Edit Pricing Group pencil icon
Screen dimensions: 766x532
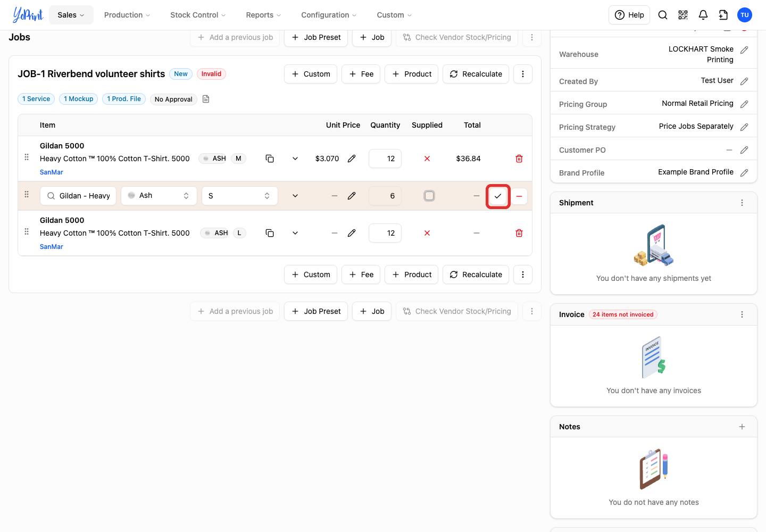click(x=744, y=104)
